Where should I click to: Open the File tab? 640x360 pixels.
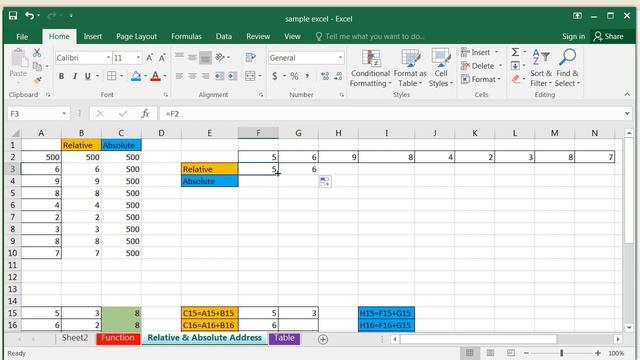pos(22,36)
